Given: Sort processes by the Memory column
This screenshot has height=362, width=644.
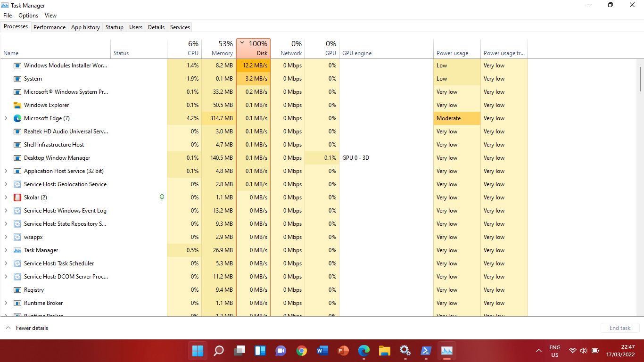Looking at the screenshot, I should pyautogui.click(x=219, y=49).
